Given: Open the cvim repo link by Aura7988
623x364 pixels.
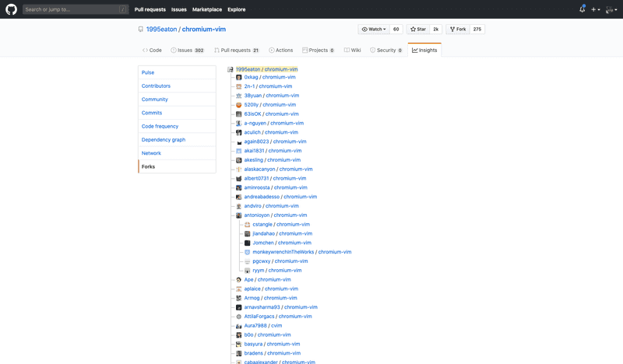Looking at the screenshot, I should (x=276, y=325).
